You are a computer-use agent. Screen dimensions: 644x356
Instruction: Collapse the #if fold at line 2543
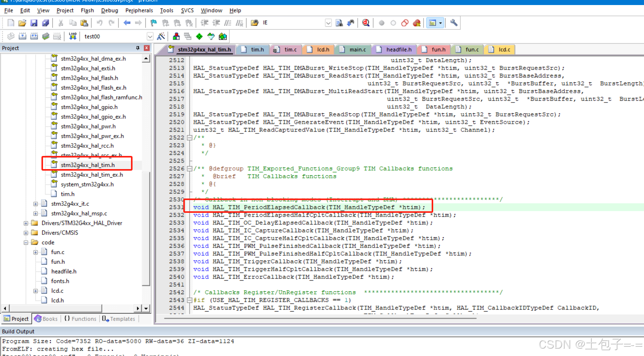189,300
